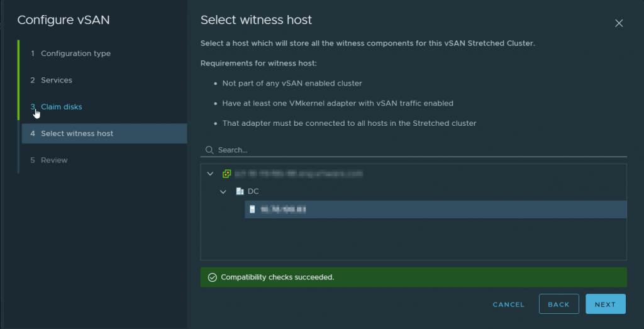644x329 pixels.
Task: Open step 5 Review
Action: pyautogui.click(x=54, y=160)
